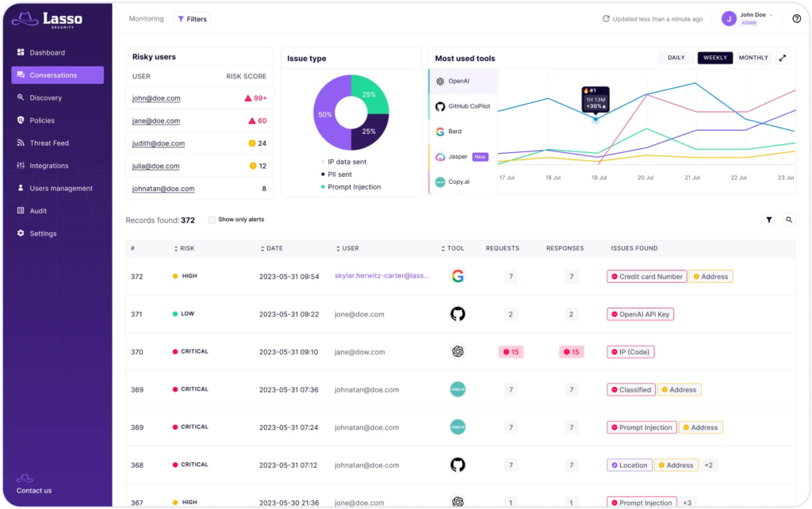Viewport: 812px width, 509px height.
Task: Open the John Doe account dropdown
Action: pos(753,18)
